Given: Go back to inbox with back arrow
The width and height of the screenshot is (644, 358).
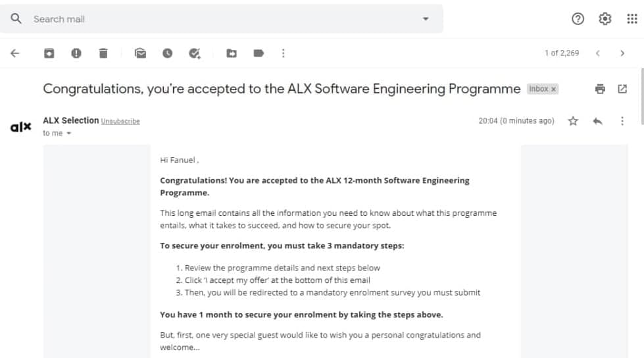Looking at the screenshot, I should coord(14,53).
